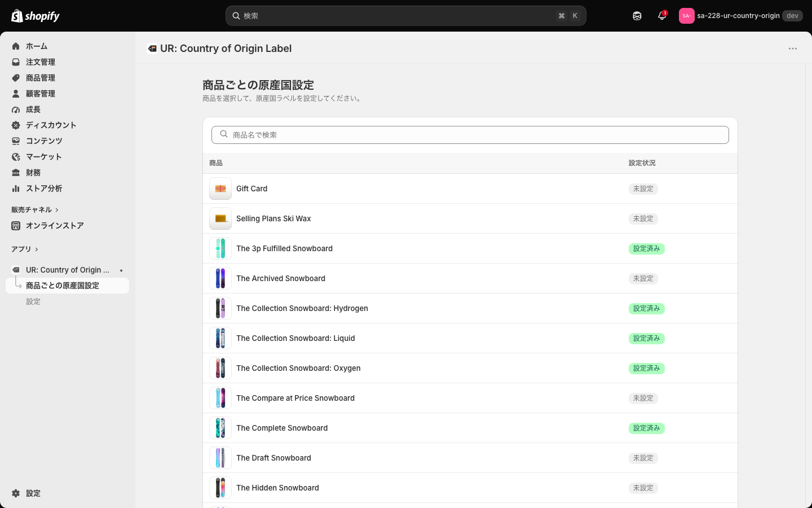
Task: Click the ホーム home icon
Action: point(16,46)
